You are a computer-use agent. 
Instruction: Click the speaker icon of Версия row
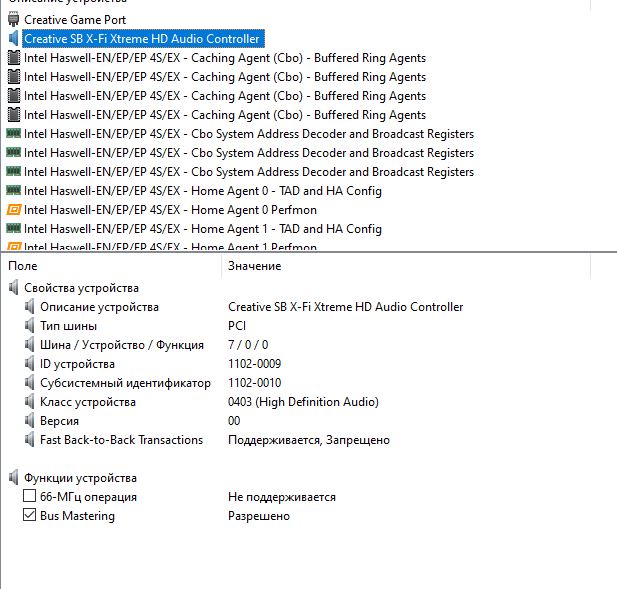[29, 421]
